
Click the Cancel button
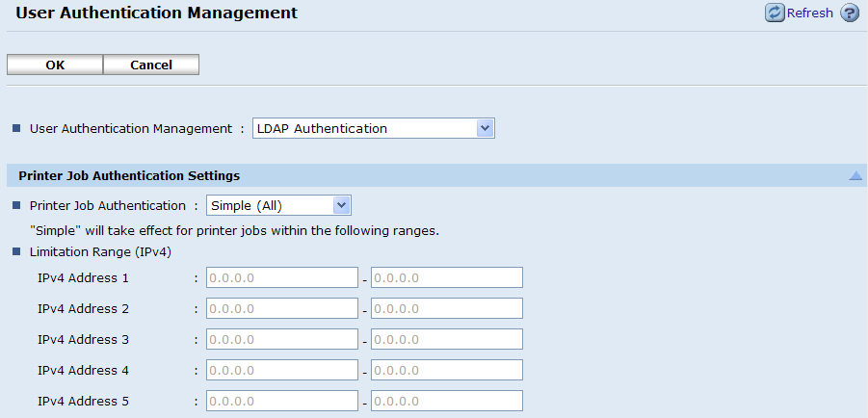click(151, 65)
